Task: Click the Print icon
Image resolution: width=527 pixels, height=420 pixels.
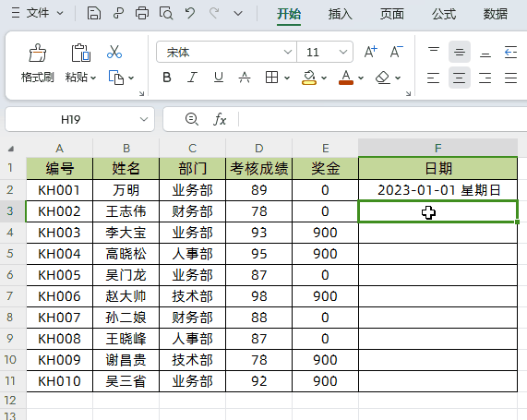Action: pos(142,14)
